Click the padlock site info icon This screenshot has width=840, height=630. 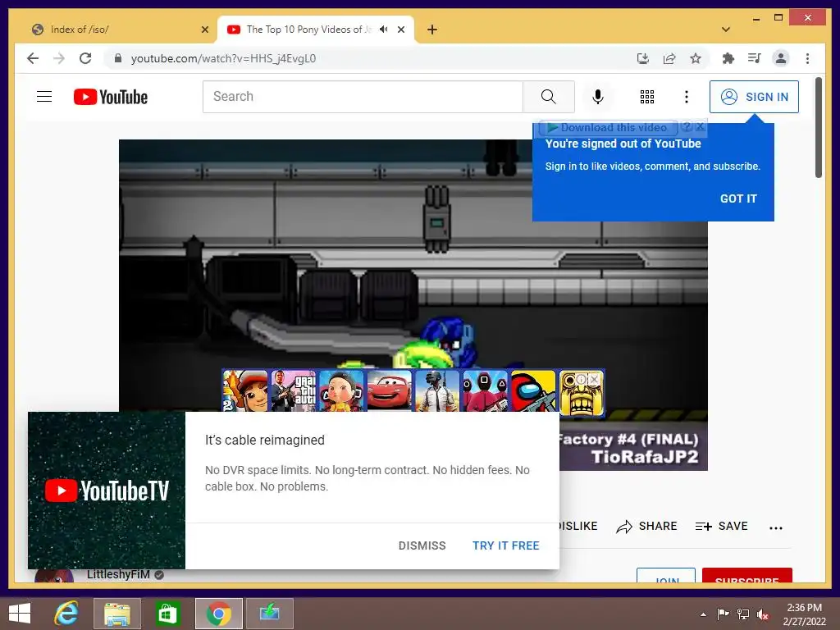coord(118,58)
